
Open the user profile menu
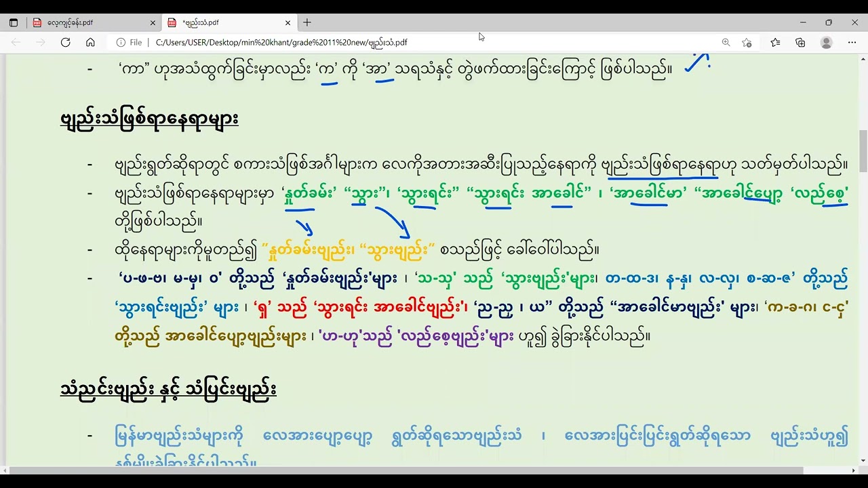(826, 42)
